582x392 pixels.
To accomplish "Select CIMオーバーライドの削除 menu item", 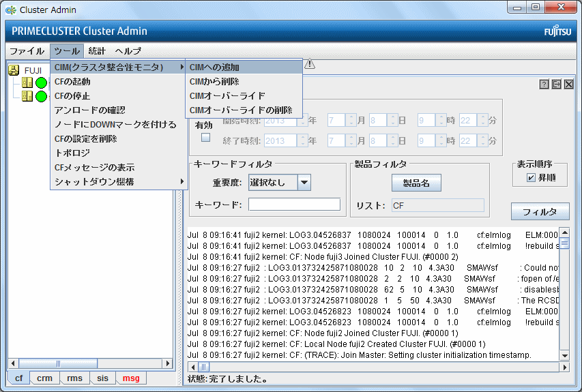I will pyautogui.click(x=244, y=110).
